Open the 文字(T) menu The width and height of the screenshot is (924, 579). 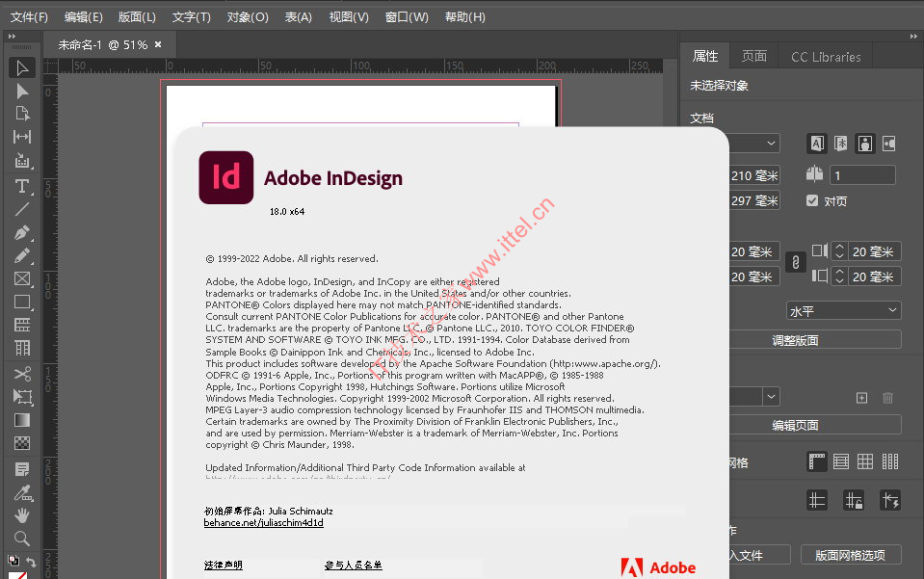191,17
